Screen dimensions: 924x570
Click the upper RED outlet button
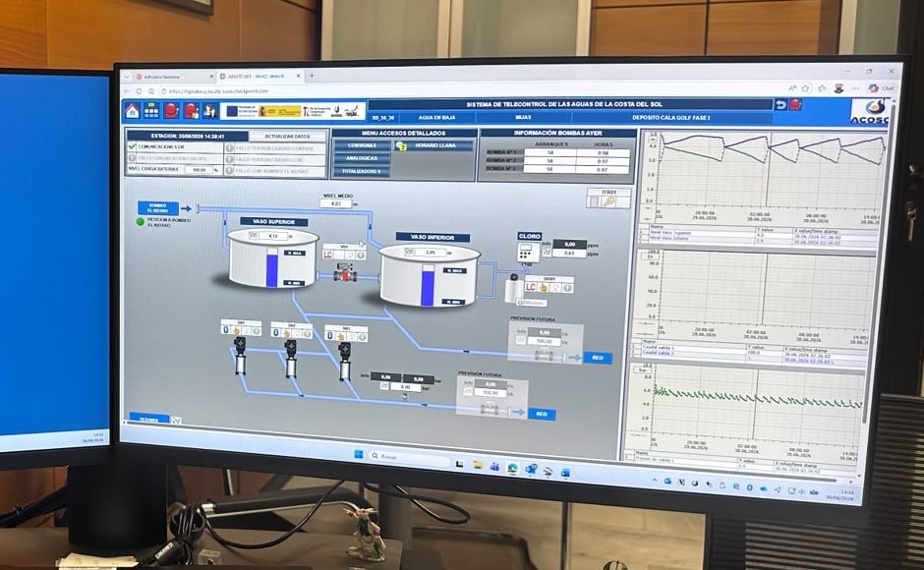click(x=597, y=358)
